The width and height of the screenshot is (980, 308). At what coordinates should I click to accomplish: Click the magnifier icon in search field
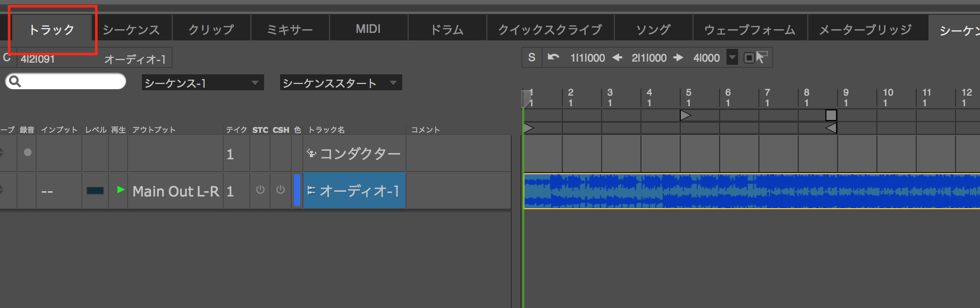point(15,81)
